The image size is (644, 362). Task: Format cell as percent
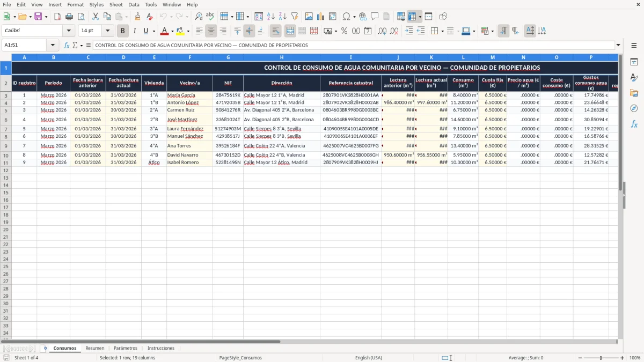coord(345,31)
